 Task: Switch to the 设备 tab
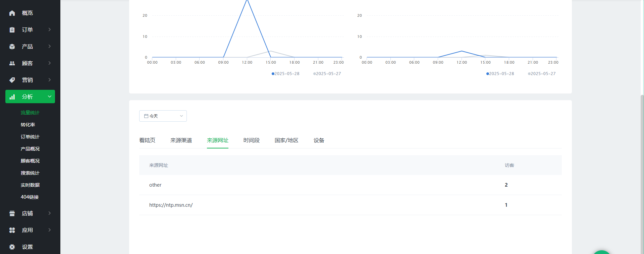pos(319,140)
